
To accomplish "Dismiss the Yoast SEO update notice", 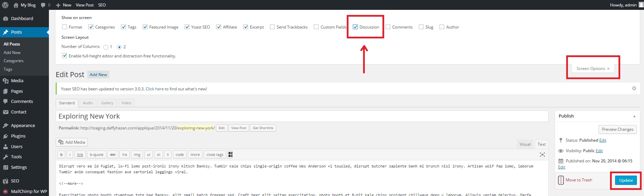I will (634, 88).
